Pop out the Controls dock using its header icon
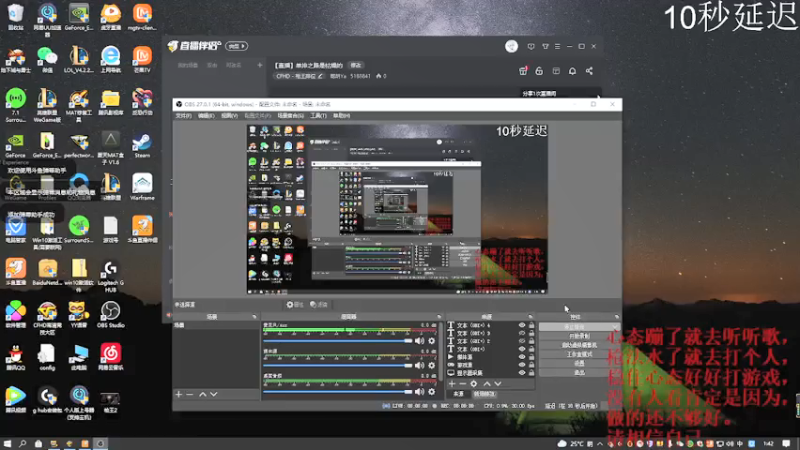The width and height of the screenshot is (800, 450). (616, 317)
